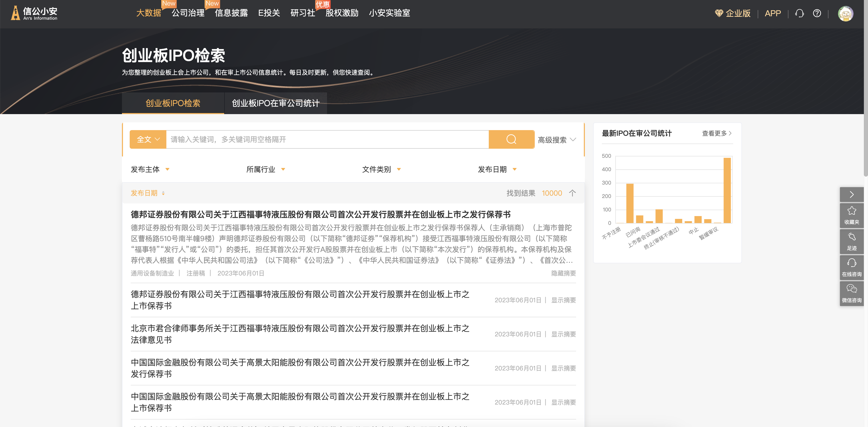Open 北京市君合律师事务所 法律意见书 title
868x427 pixels.
300,334
